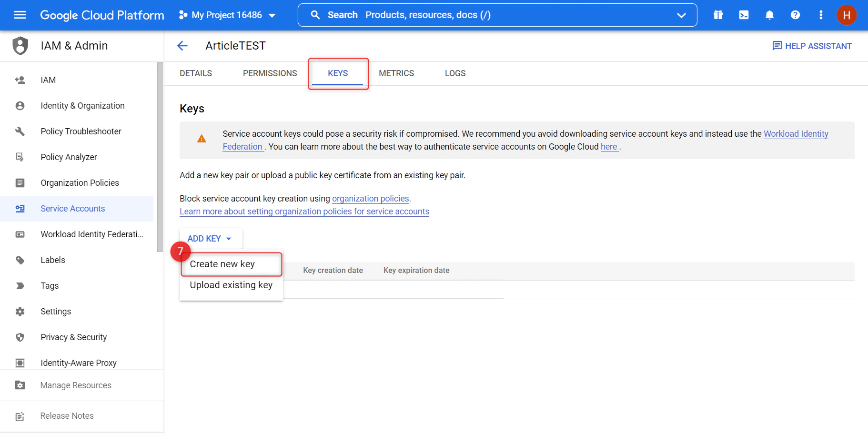Click the sidebar vertical scrollbar
The image size is (868, 434).
click(160, 157)
